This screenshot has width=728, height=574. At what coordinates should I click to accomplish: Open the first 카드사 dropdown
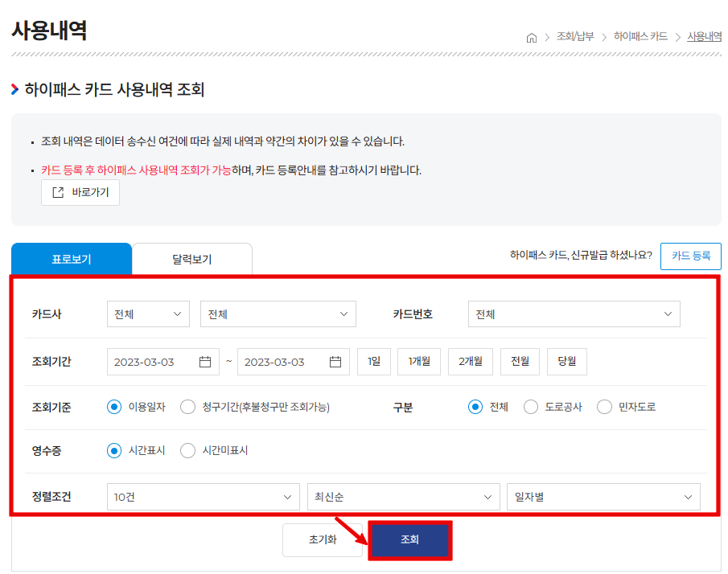[x=148, y=314]
